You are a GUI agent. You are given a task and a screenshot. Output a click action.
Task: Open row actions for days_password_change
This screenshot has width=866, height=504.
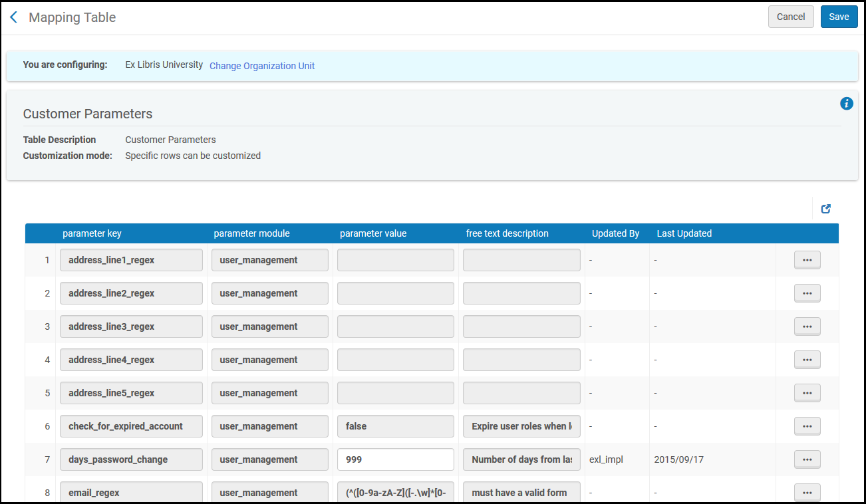tap(807, 459)
